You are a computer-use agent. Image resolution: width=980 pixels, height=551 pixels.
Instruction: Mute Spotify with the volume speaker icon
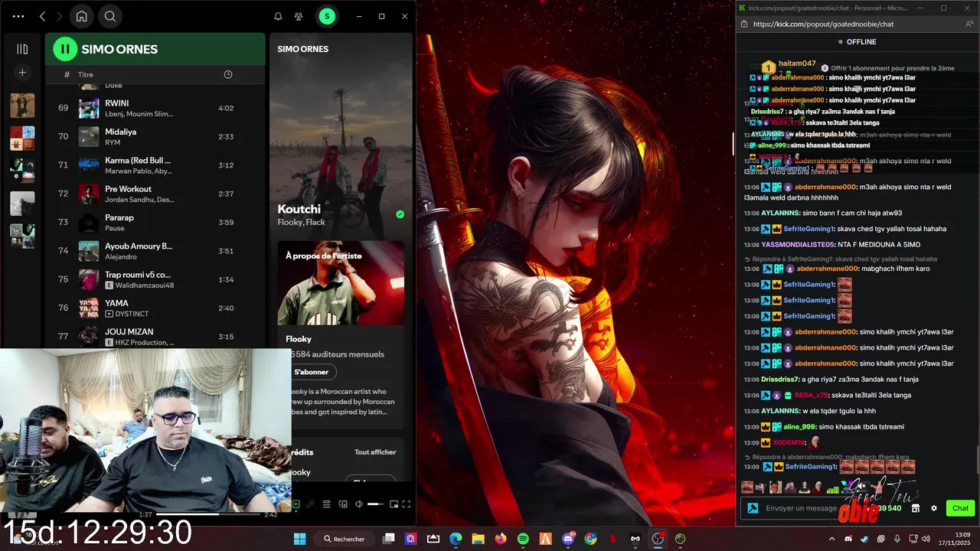point(358,504)
